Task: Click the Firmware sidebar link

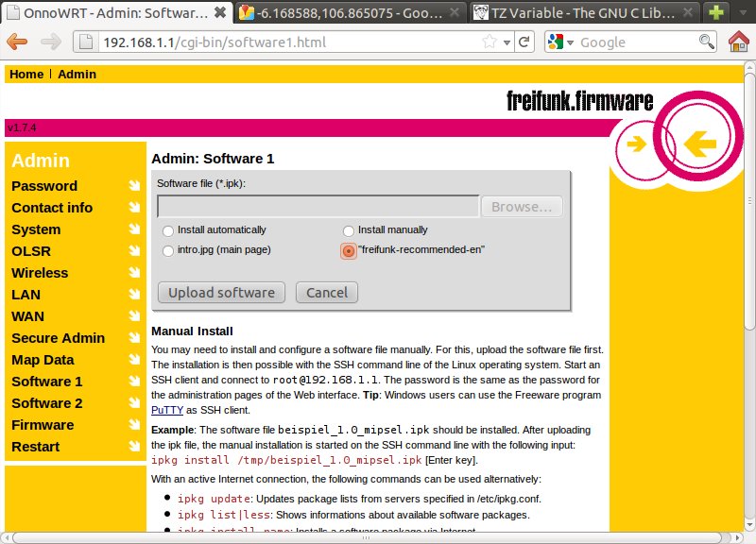Action: click(43, 425)
